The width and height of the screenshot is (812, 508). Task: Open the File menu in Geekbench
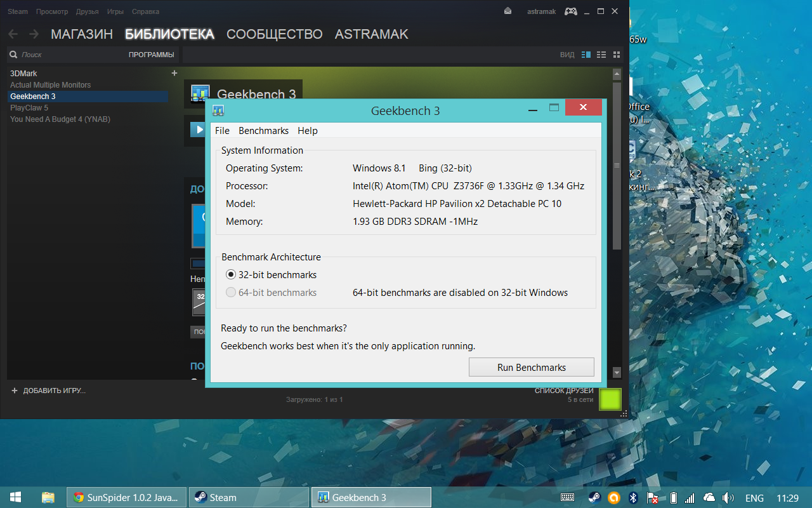[222, 131]
